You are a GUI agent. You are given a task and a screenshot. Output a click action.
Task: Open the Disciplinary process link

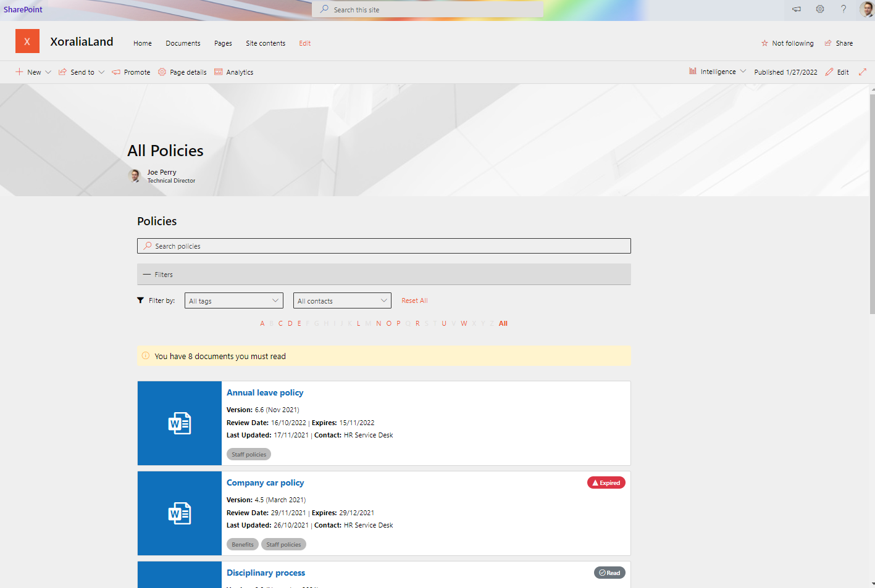pos(266,573)
